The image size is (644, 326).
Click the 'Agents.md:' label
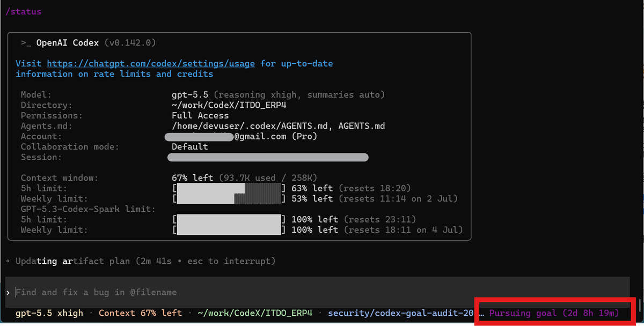[47, 126]
